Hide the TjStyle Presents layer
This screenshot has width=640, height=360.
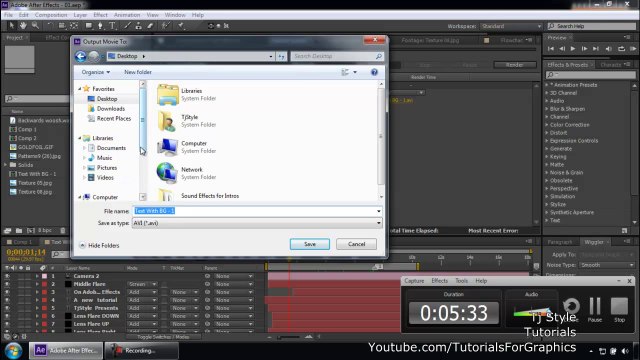(7, 308)
